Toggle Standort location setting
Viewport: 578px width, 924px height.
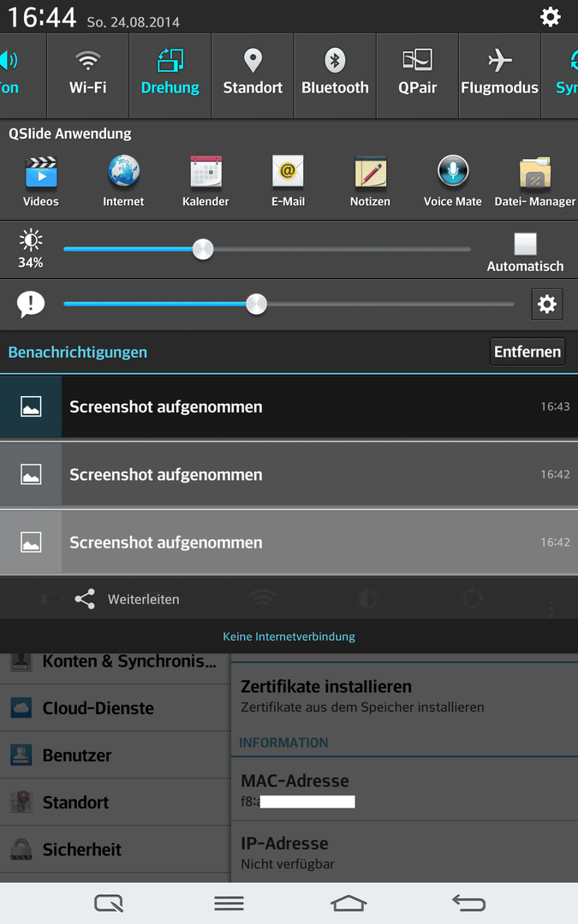(x=253, y=75)
